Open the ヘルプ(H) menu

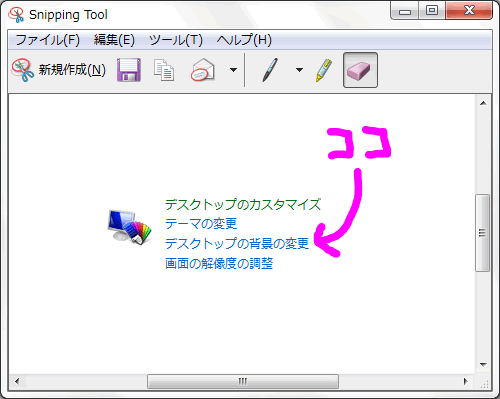pos(244,40)
